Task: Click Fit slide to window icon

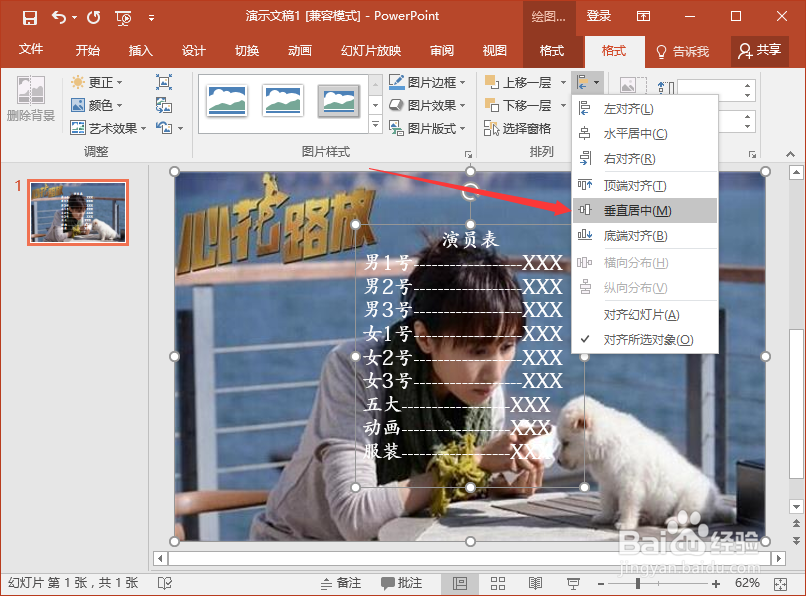Action: click(x=780, y=584)
